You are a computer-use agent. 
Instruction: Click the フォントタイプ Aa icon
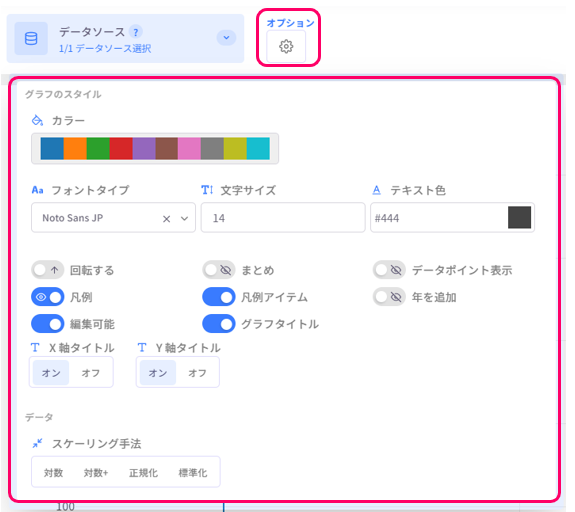[37, 190]
